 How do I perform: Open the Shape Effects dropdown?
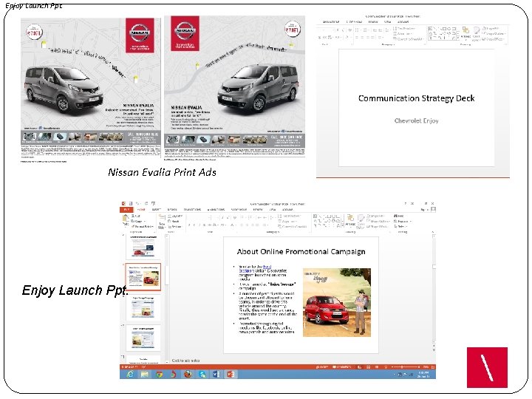[x=378, y=226]
